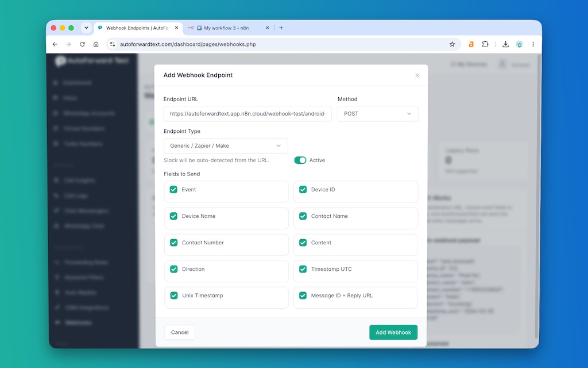Uncheck the Direction field
The image size is (588, 368).
(173, 269)
